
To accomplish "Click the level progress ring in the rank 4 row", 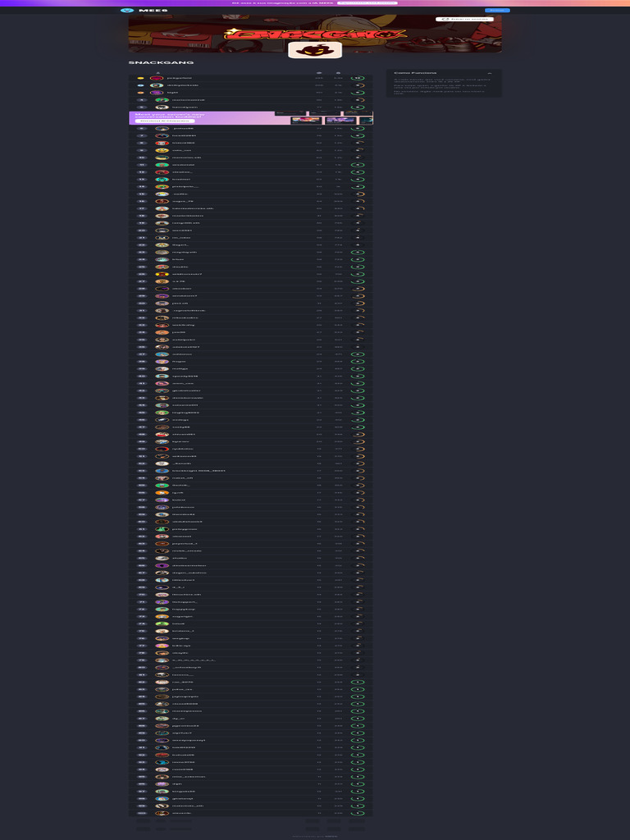I will pyautogui.click(x=358, y=99).
